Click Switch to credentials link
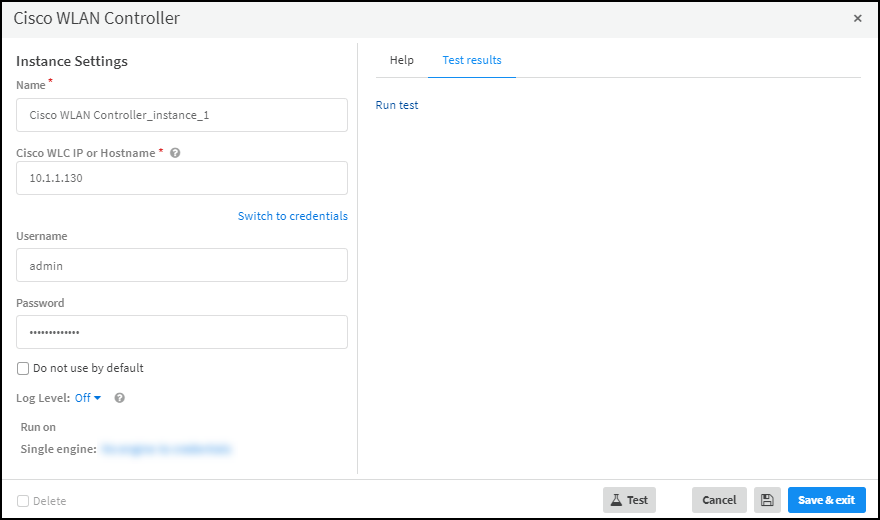Screen dimensions: 880x520 click(292, 216)
